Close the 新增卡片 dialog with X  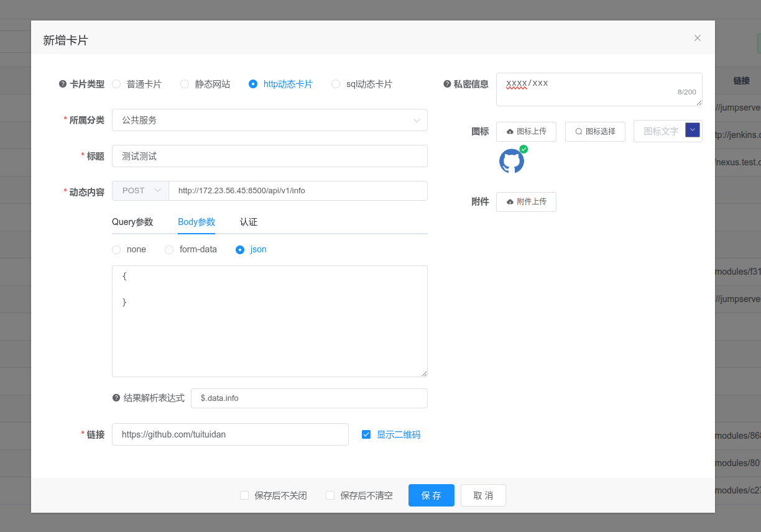coord(698,38)
